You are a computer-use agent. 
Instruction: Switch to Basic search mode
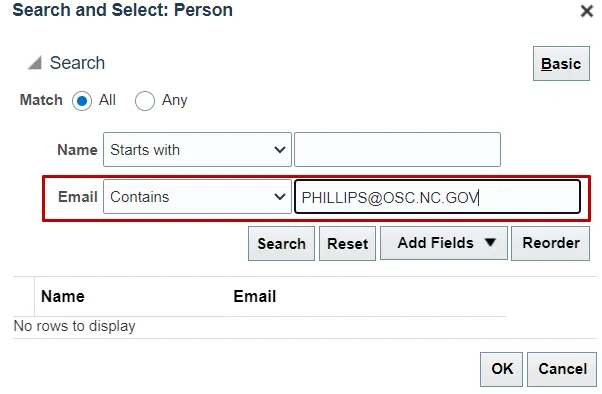pyautogui.click(x=561, y=64)
